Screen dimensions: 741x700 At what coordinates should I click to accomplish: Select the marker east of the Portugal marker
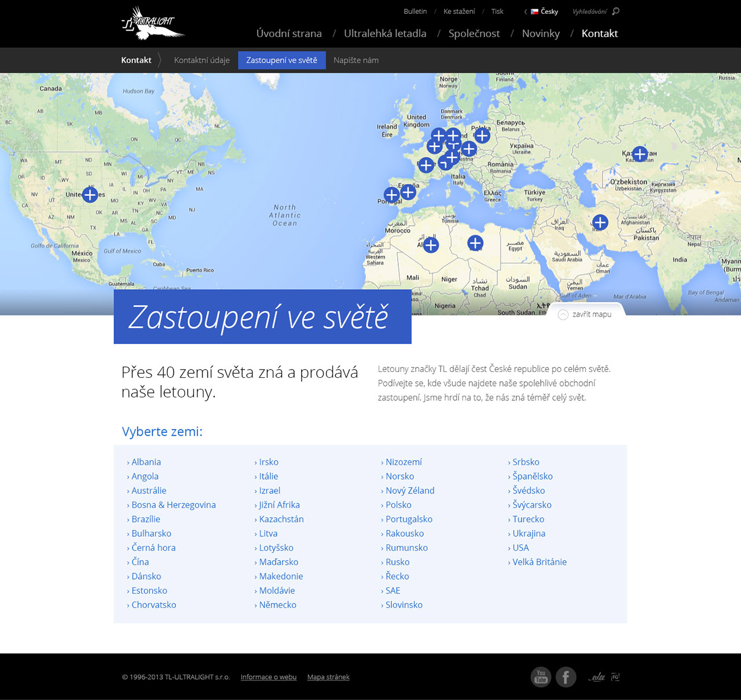(408, 192)
